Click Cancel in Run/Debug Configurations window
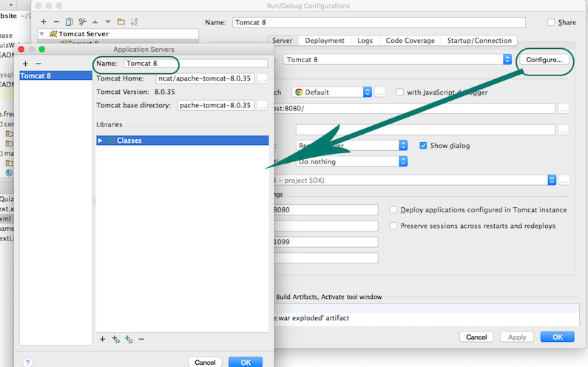Viewport: 588px width, 367px height. 476,337
